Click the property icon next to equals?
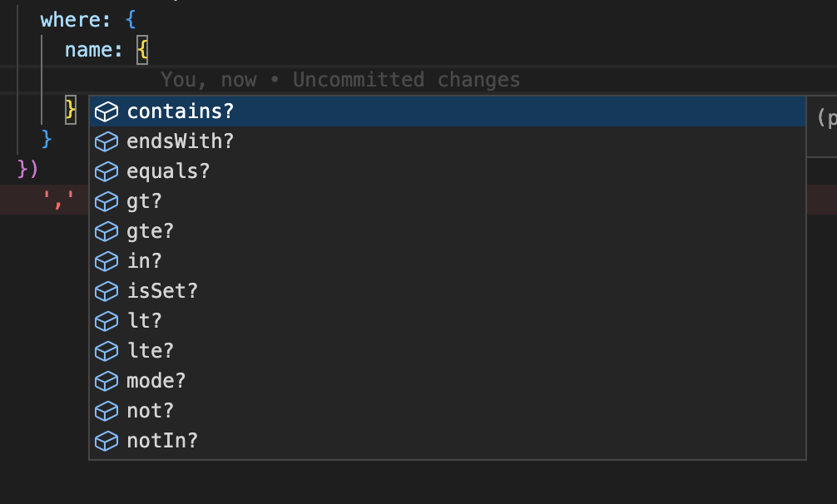Screen dimensions: 837x504 tap(106, 171)
